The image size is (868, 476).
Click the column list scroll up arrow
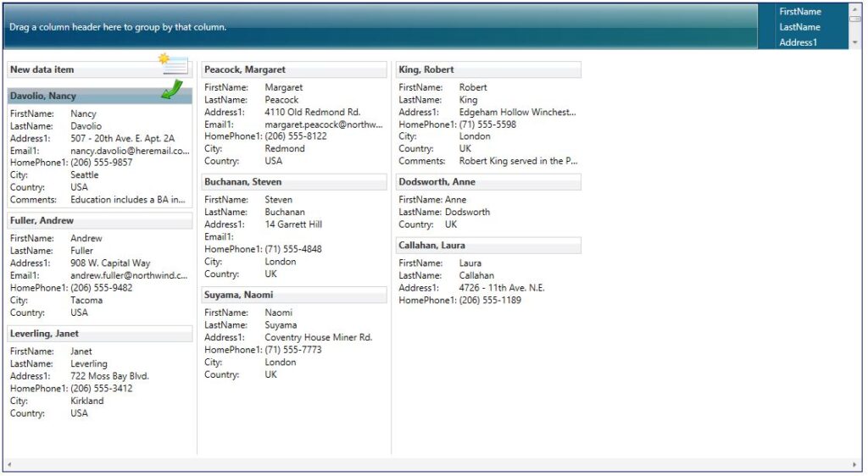click(x=855, y=9)
